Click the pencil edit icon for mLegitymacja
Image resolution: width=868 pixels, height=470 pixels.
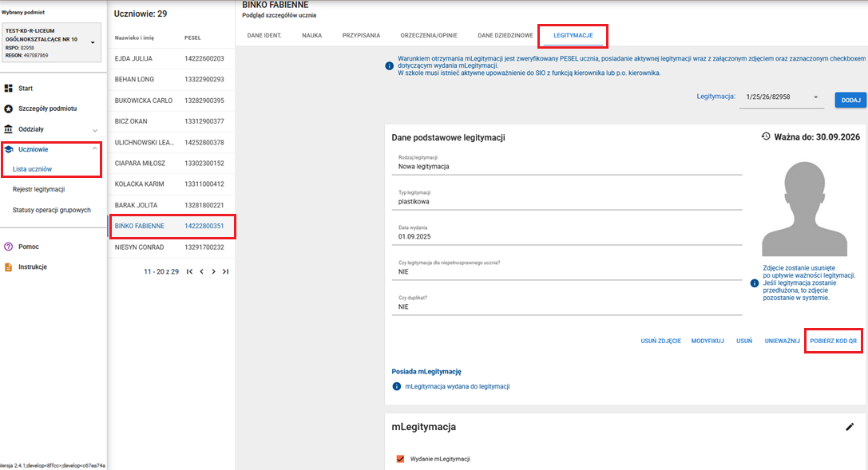(850, 427)
